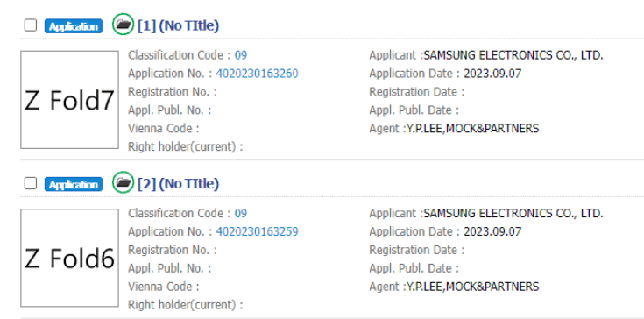Tick the checkbox for the Z Fold7 entry
Image resolution: width=644 pixels, height=319 pixels.
coord(31,25)
